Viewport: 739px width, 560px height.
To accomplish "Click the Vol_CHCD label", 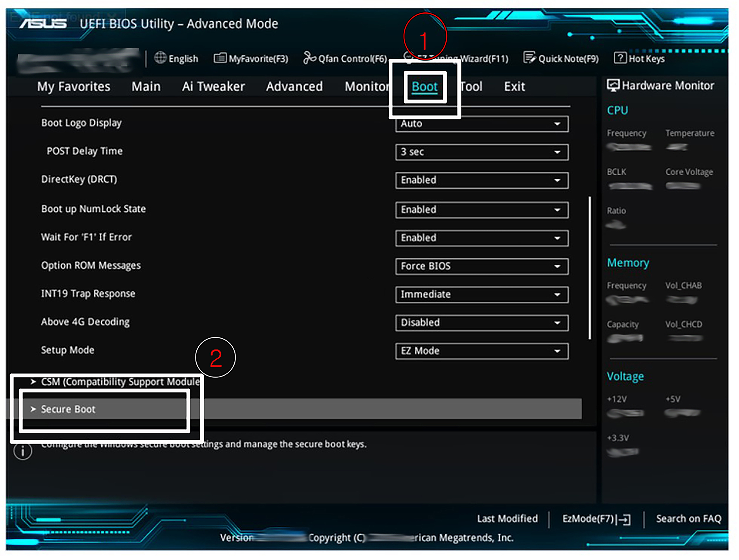I will 684,324.
